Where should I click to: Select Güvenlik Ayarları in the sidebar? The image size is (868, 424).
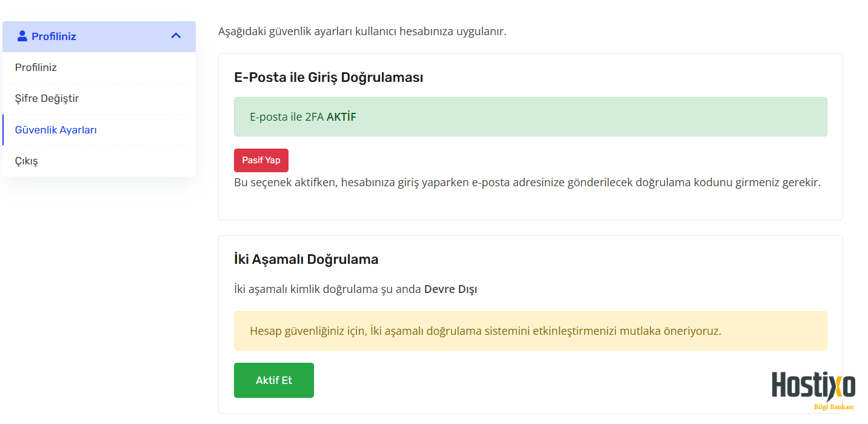coord(99,130)
